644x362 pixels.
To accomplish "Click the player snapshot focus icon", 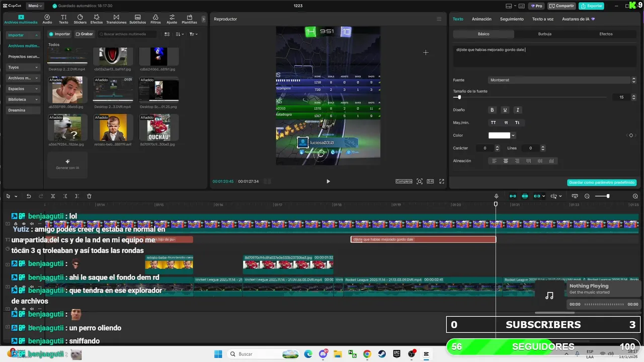I will click(420, 182).
